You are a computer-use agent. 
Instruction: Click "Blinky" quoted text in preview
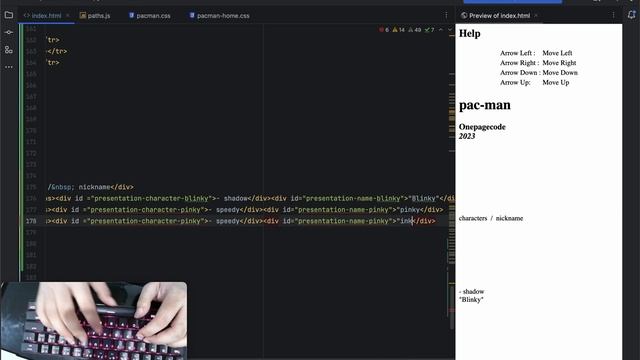pyautogui.click(x=471, y=300)
